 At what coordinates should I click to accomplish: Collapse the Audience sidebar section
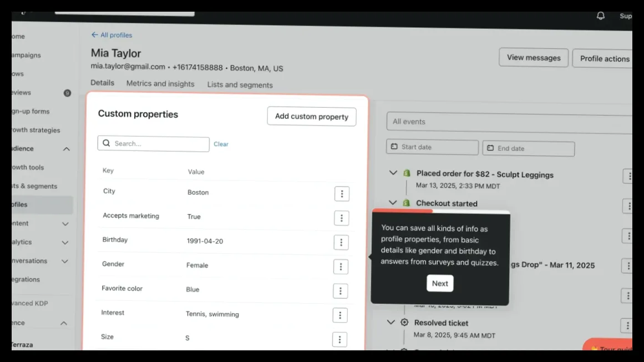[x=66, y=149]
